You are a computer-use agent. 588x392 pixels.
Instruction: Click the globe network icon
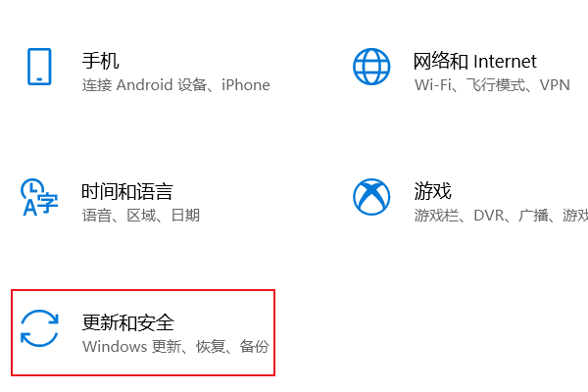pos(371,67)
